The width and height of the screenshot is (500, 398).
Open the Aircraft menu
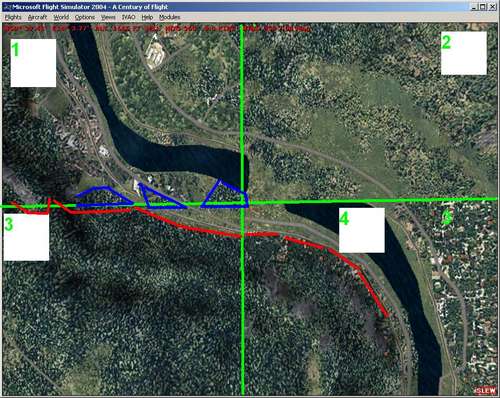(x=37, y=17)
